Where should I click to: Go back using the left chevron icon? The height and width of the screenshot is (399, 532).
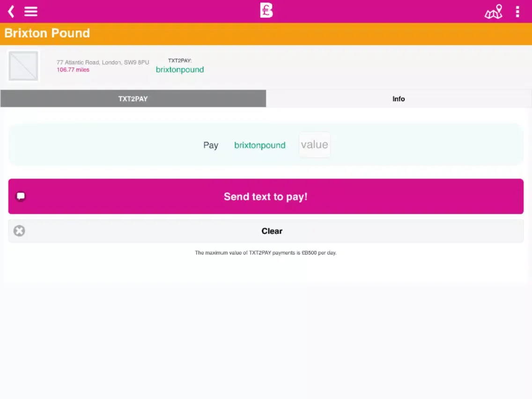click(x=11, y=12)
